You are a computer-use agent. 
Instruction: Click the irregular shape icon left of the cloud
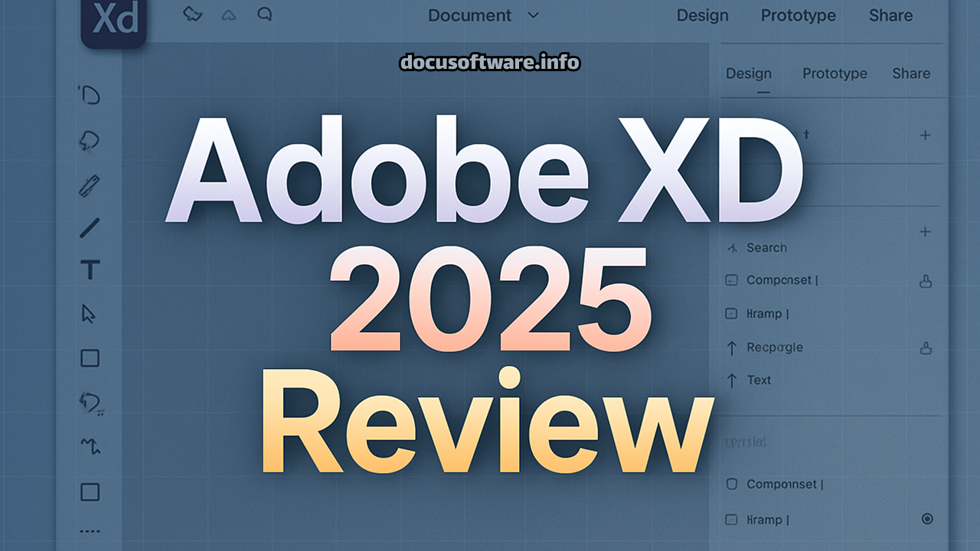pyautogui.click(x=193, y=14)
